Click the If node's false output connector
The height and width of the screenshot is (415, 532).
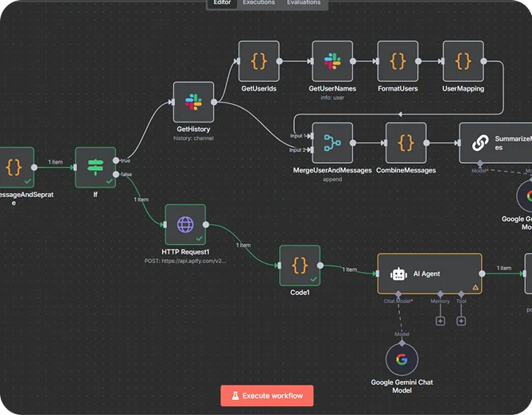click(x=117, y=174)
